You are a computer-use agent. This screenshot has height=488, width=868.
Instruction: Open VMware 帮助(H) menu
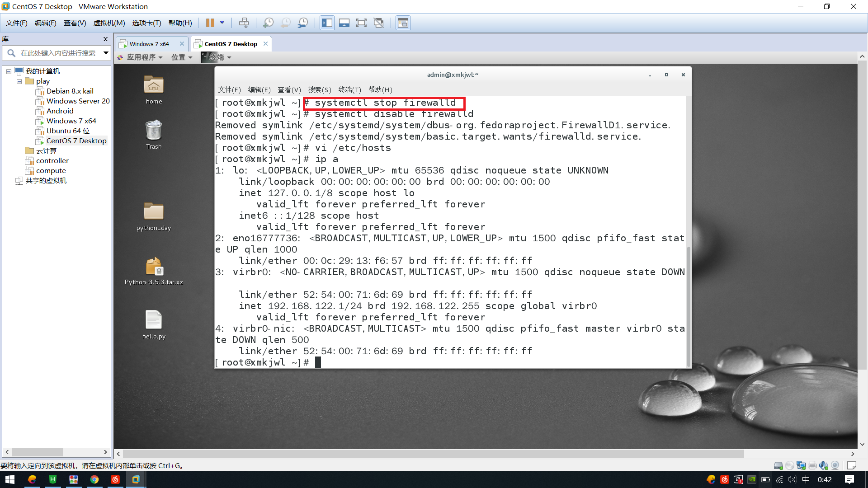[180, 23]
